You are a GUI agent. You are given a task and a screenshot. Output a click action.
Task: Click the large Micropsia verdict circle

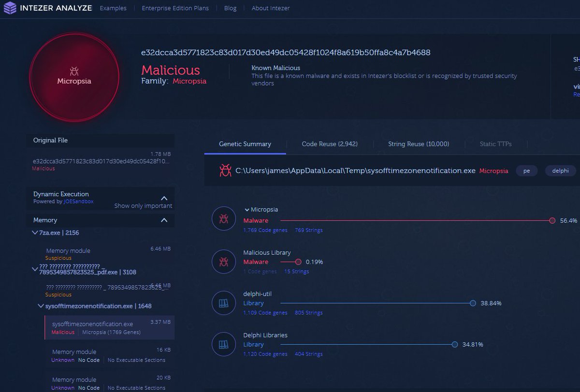pyautogui.click(x=74, y=76)
